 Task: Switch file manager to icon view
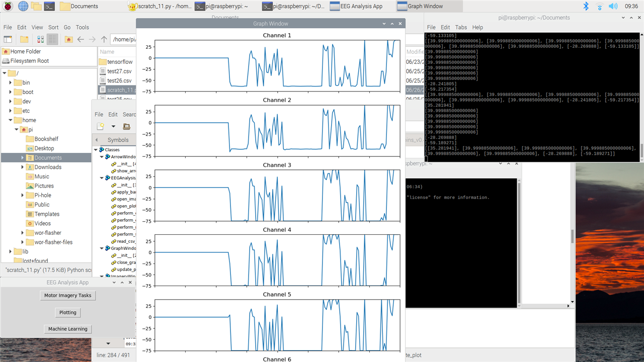[x=41, y=39]
